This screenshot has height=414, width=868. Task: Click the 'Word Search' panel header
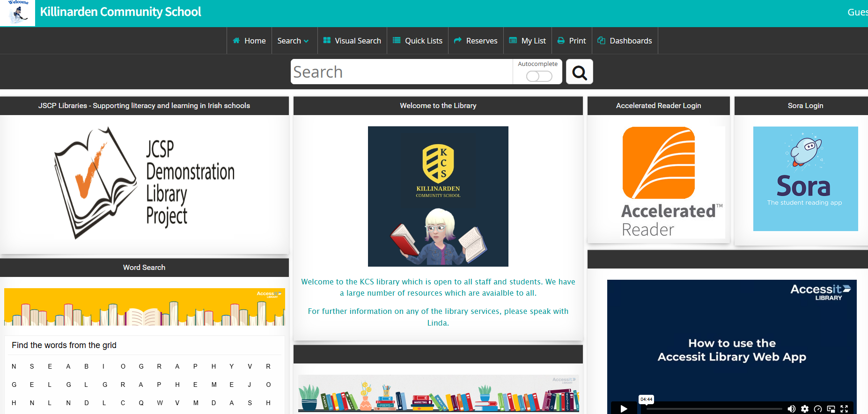144,268
